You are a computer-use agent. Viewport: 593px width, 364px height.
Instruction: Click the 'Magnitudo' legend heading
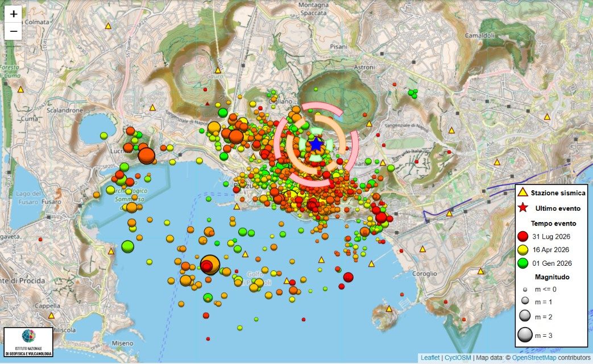552,277
